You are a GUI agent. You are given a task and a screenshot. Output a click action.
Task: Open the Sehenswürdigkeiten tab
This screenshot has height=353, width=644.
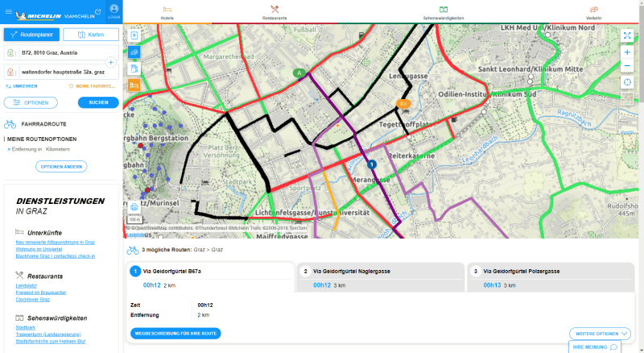coord(444,11)
